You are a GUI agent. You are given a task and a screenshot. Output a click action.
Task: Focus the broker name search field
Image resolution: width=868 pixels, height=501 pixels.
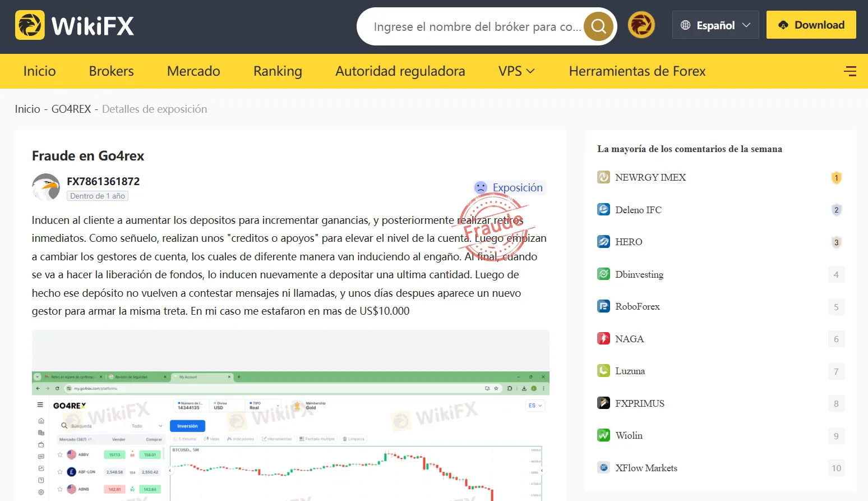coord(477,26)
